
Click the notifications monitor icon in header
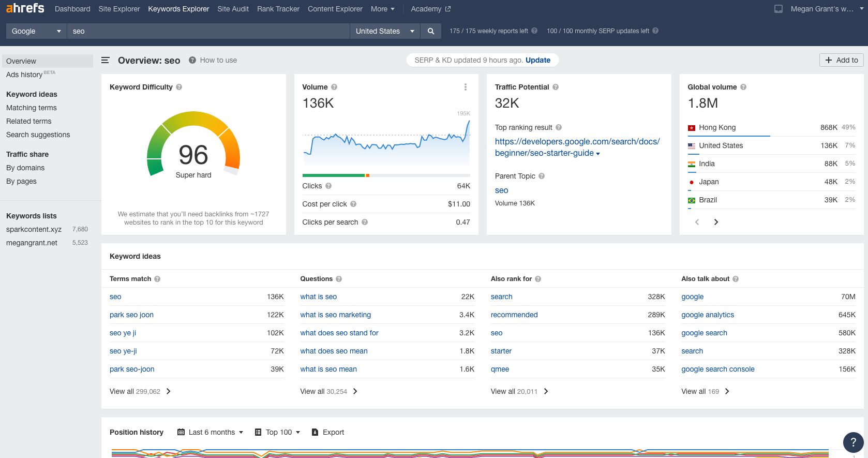pyautogui.click(x=778, y=9)
